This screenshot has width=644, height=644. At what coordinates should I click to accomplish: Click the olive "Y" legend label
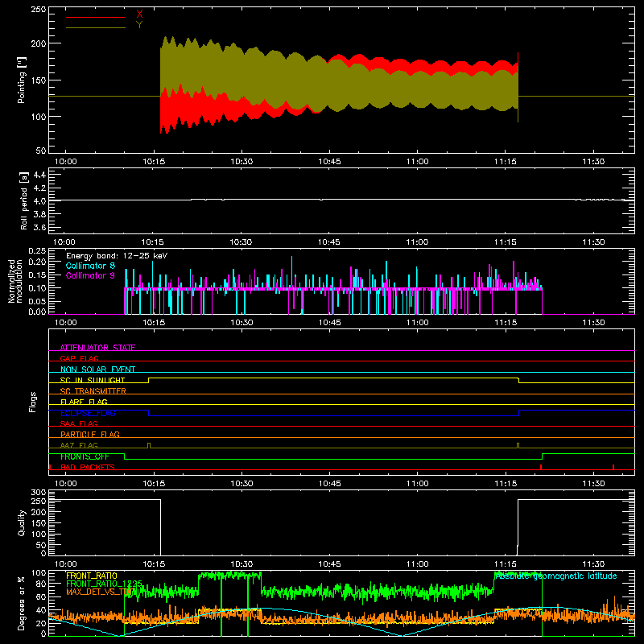click(x=139, y=25)
